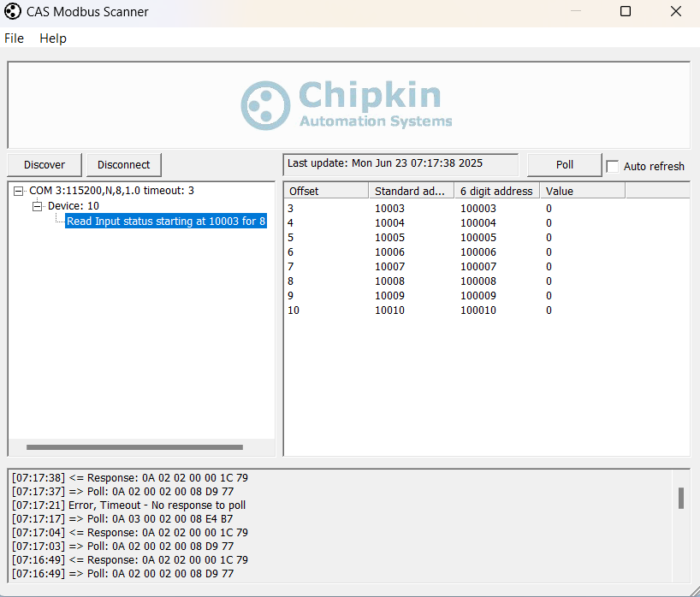Select the row with standard address 10005
Image resolution: width=700 pixels, height=597 pixels.
tap(487, 238)
